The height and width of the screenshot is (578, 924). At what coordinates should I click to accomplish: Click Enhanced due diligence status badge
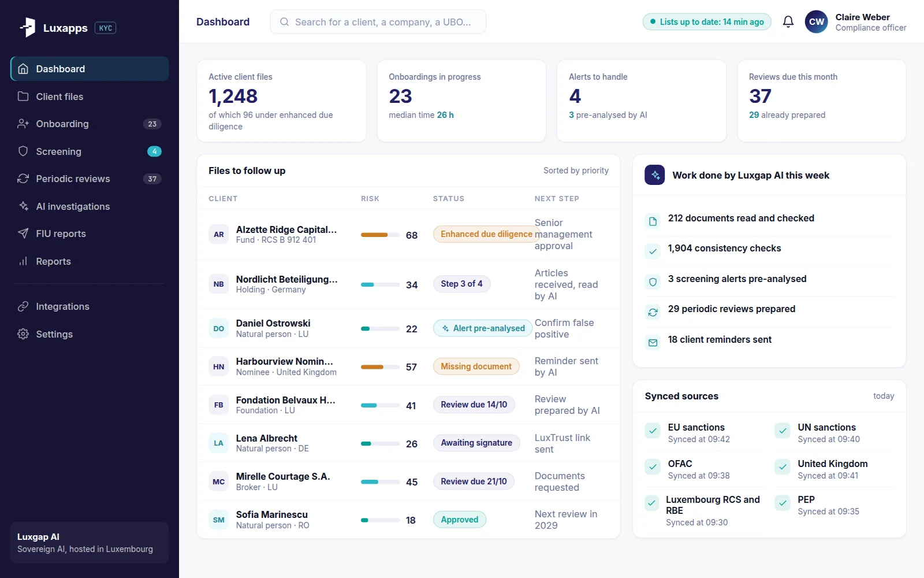(486, 234)
